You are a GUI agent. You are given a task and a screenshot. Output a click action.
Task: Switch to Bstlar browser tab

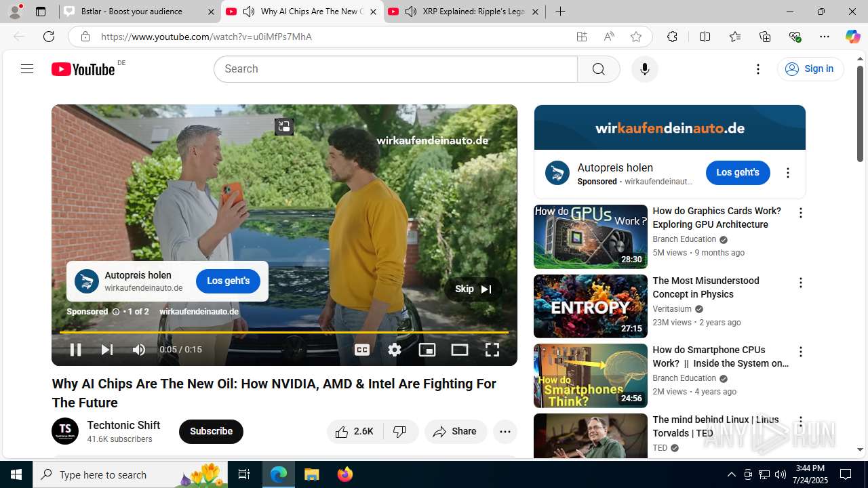click(x=139, y=12)
